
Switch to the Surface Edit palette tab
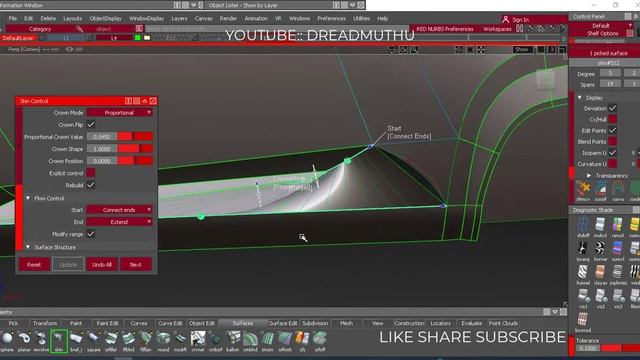click(283, 323)
